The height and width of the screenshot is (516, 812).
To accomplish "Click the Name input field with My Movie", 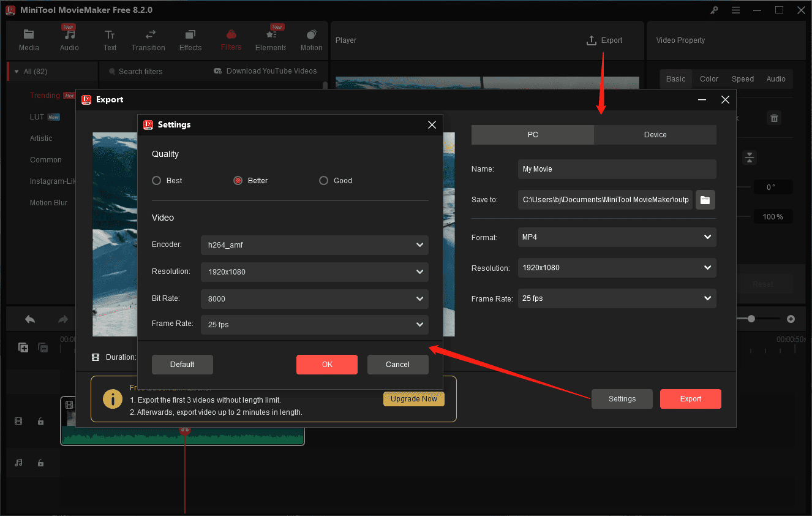I will tap(617, 169).
